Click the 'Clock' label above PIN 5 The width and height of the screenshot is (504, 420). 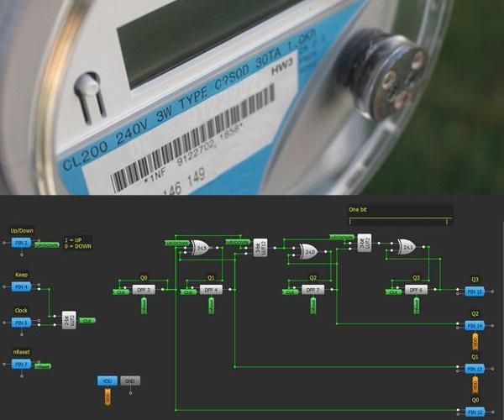click(x=21, y=311)
